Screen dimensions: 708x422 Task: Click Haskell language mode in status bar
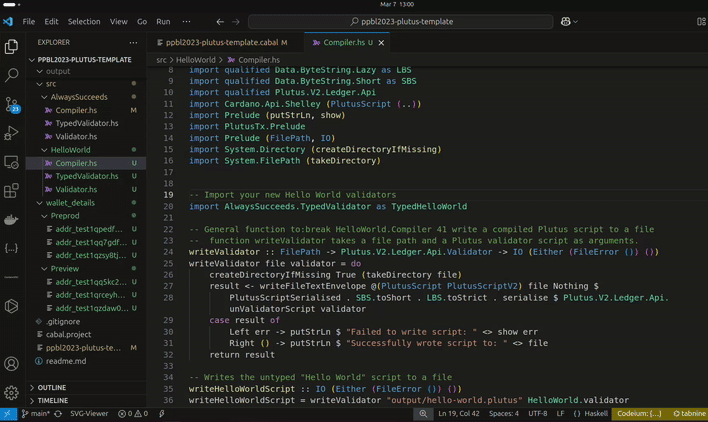point(596,413)
